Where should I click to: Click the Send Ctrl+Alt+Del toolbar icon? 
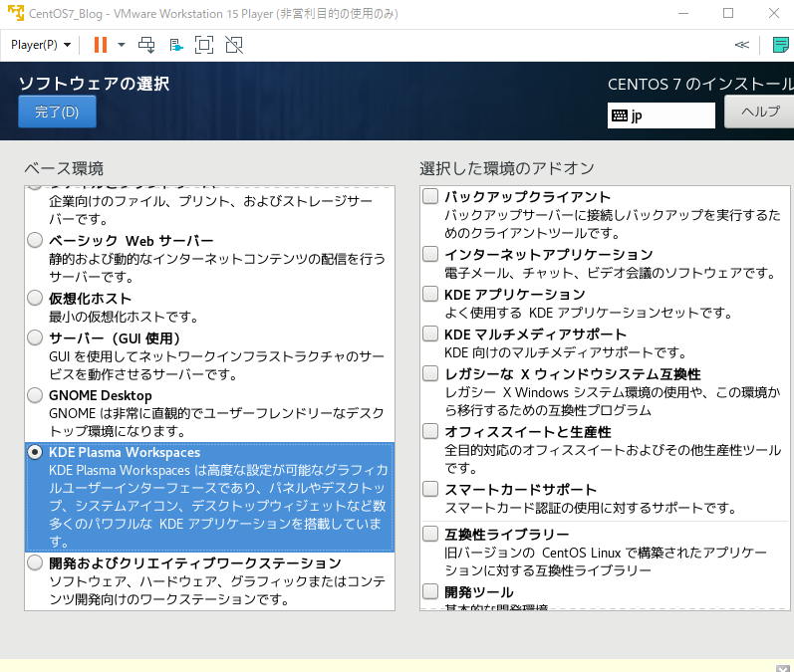click(x=146, y=45)
